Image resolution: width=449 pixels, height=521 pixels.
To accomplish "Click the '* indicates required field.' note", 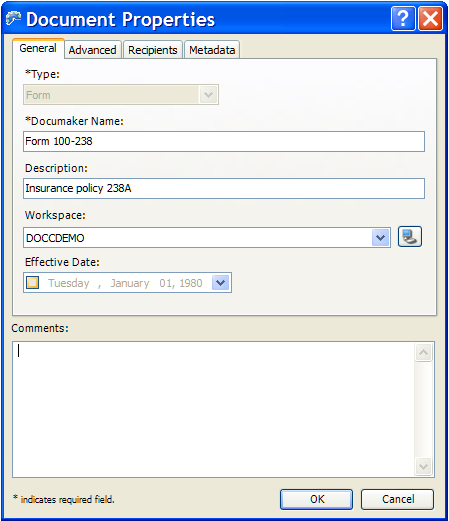I will click(64, 499).
